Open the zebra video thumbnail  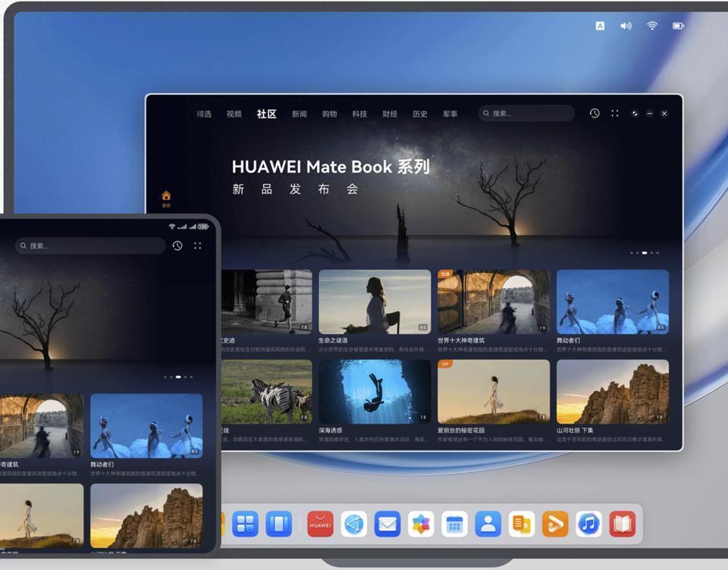point(267,392)
